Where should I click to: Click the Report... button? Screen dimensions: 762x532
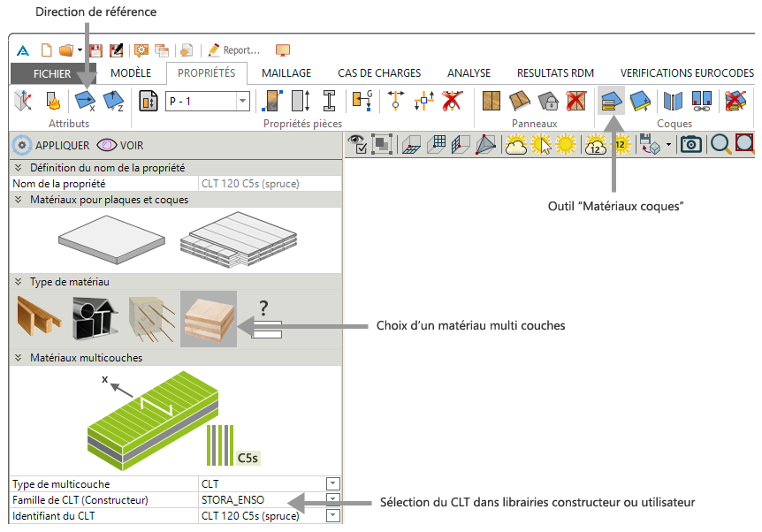(234, 50)
